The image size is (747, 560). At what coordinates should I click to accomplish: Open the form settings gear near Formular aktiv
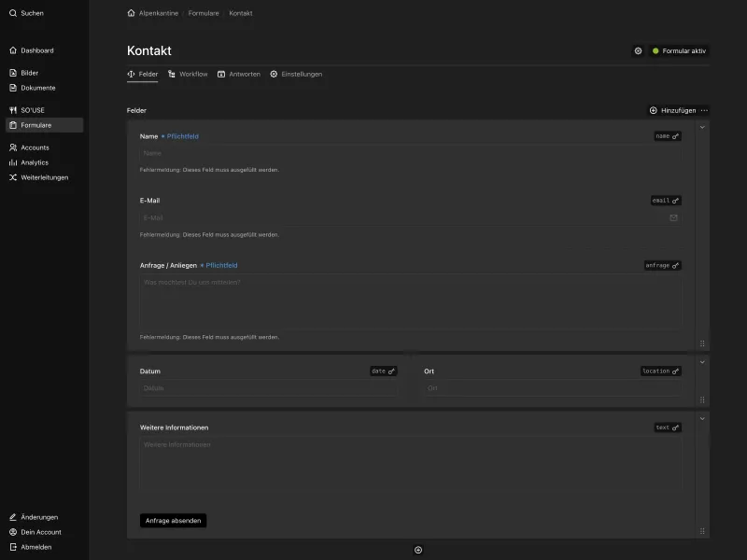639,51
